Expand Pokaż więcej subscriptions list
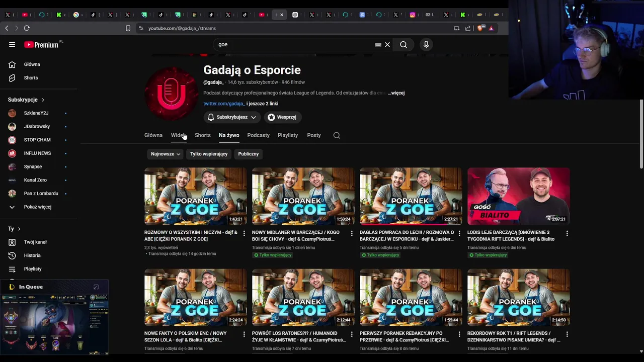The height and width of the screenshot is (362, 644). pyautogui.click(x=39, y=207)
